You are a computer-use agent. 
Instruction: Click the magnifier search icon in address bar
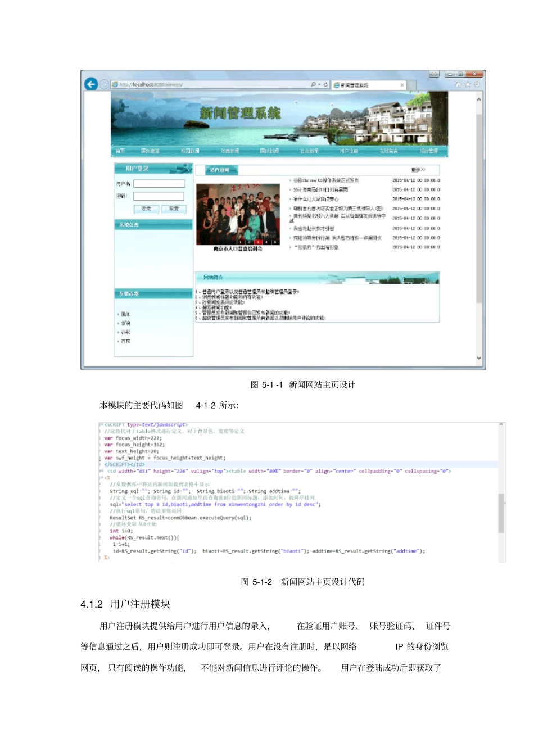pos(313,84)
